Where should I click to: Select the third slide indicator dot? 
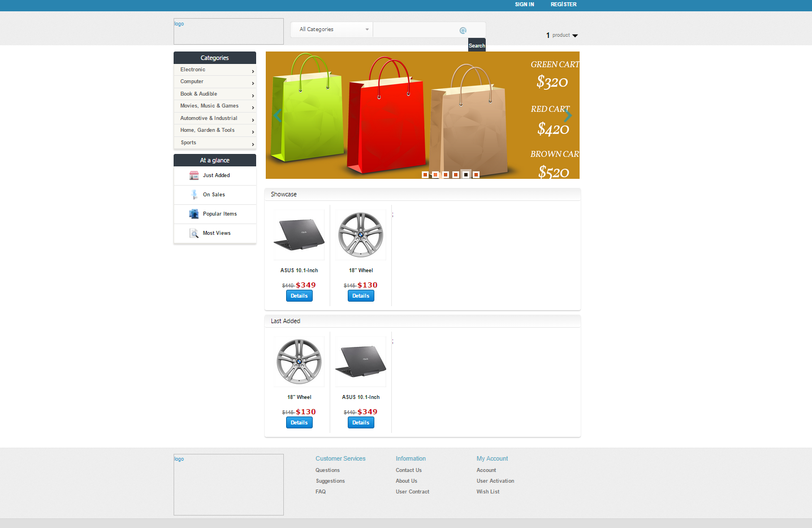point(446,175)
